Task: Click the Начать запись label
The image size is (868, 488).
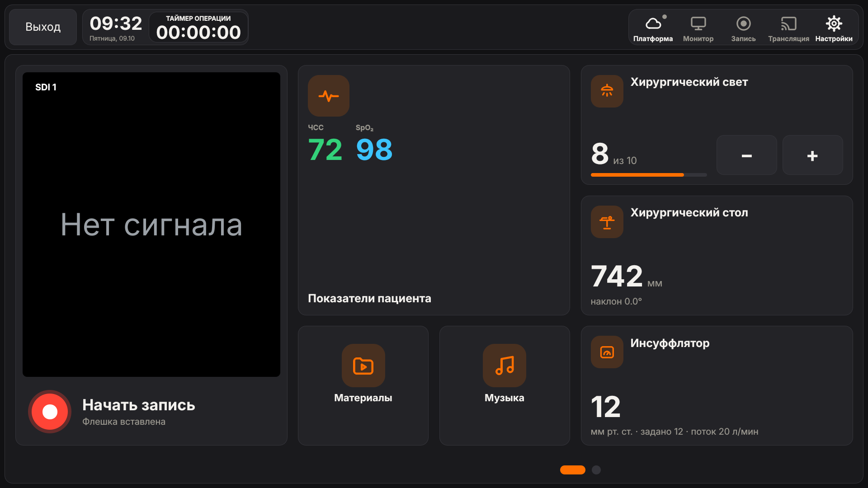Action: pyautogui.click(x=139, y=405)
